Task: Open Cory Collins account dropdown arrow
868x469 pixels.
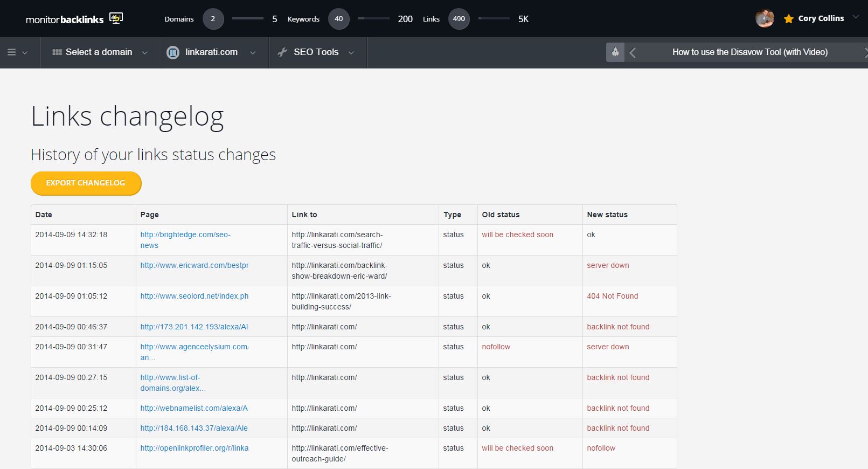Action: [856, 17]
